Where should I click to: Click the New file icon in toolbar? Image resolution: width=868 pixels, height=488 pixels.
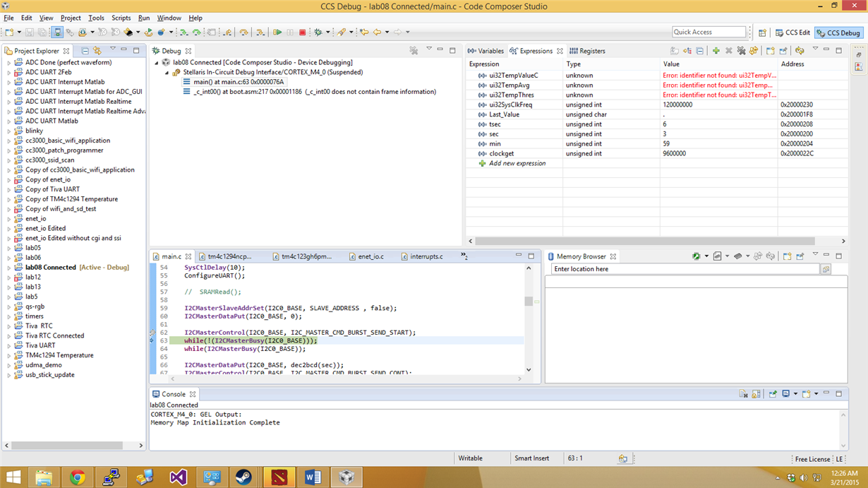(x=9, y=32)
